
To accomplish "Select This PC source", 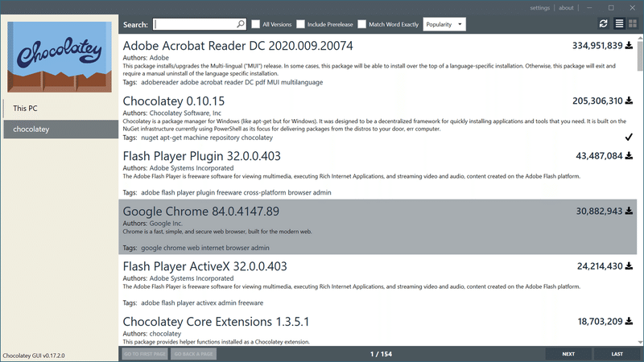I will 61,109.
